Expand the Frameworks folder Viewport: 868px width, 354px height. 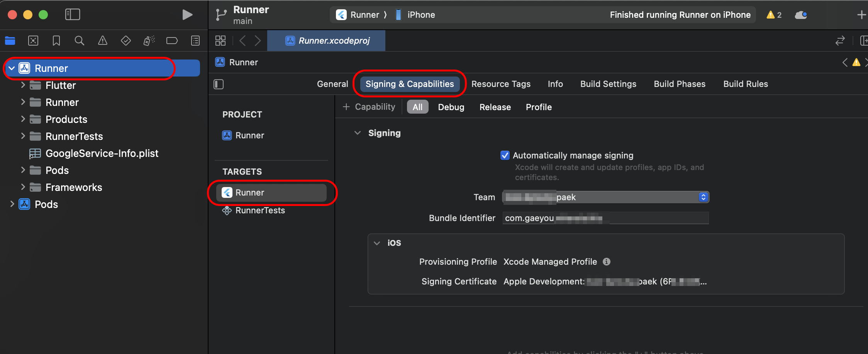[x=23, y=187]
